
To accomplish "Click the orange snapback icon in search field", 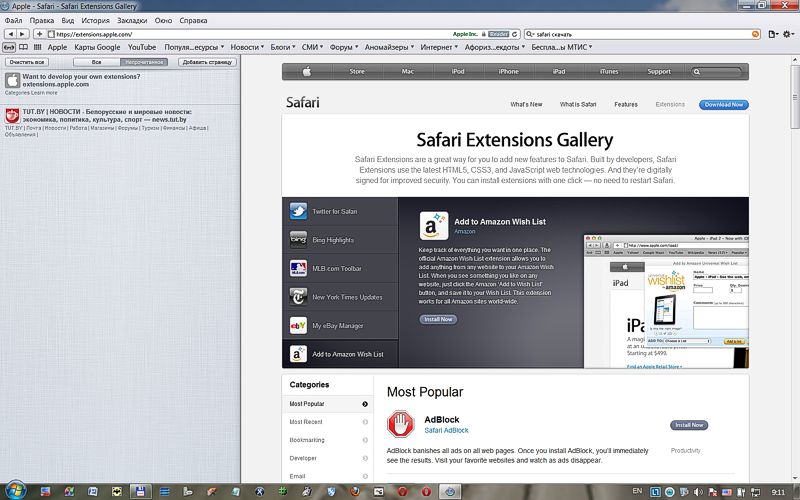I will point(756,34).
